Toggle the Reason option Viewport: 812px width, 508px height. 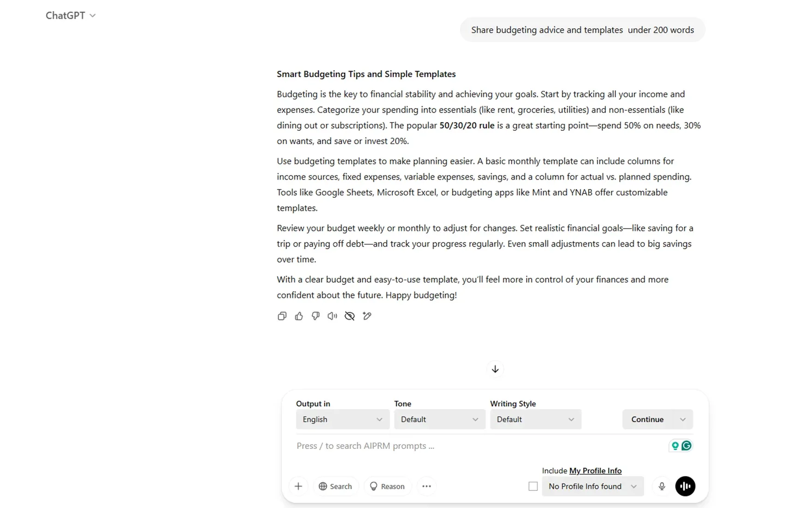coord(388,486)
